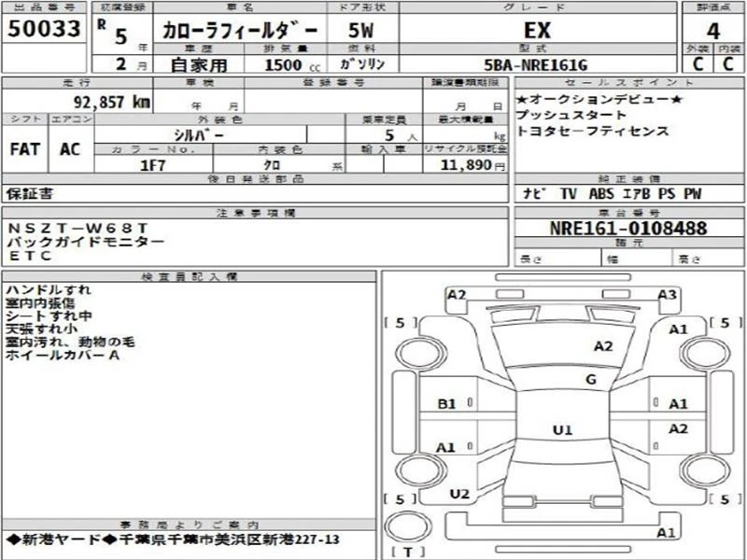Select the G mark on the windshield
Viewport: 747px width, 560px height.
coord(590,379)
